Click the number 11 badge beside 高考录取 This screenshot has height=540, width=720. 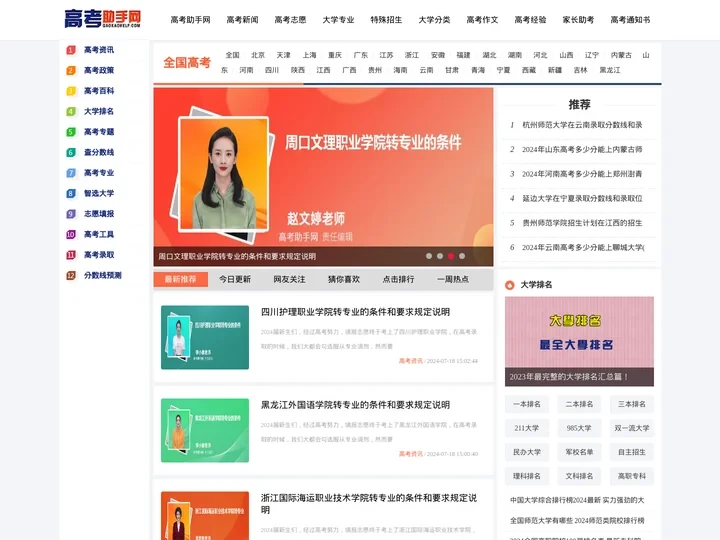71,255
